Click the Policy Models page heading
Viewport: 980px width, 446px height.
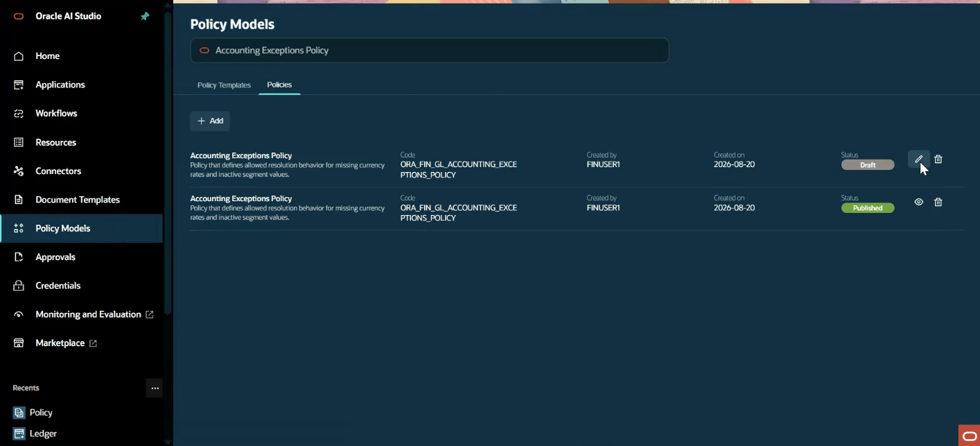point(232,24)
